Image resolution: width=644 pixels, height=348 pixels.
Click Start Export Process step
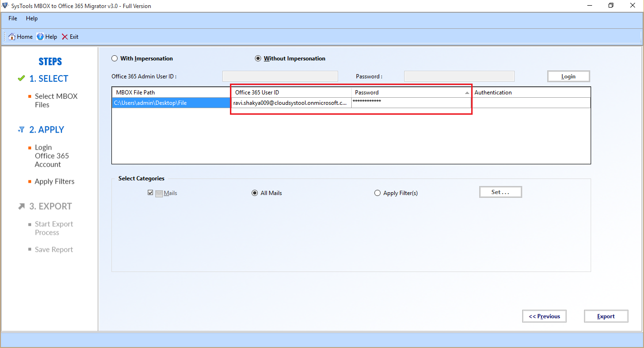(54, 229)
